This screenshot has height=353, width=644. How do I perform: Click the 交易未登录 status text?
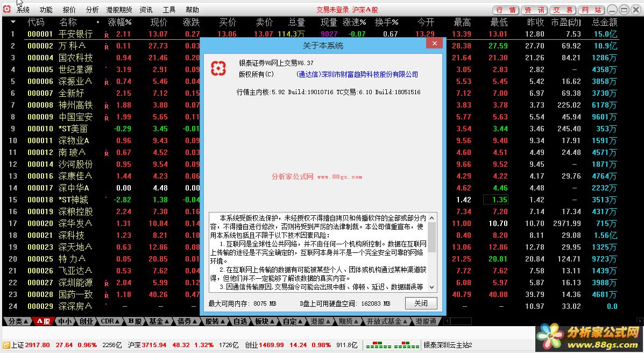click(332, 10)
